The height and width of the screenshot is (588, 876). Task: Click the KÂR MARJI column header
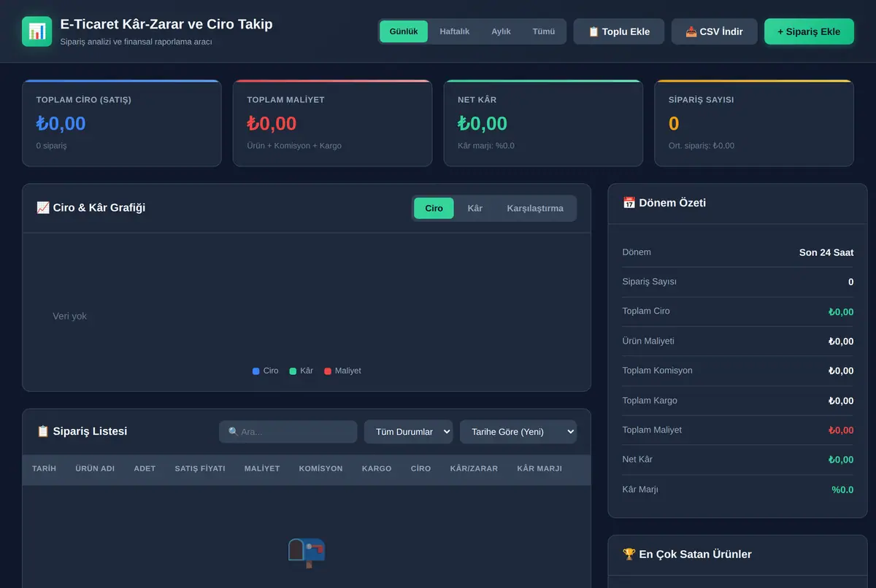[539, 468]
